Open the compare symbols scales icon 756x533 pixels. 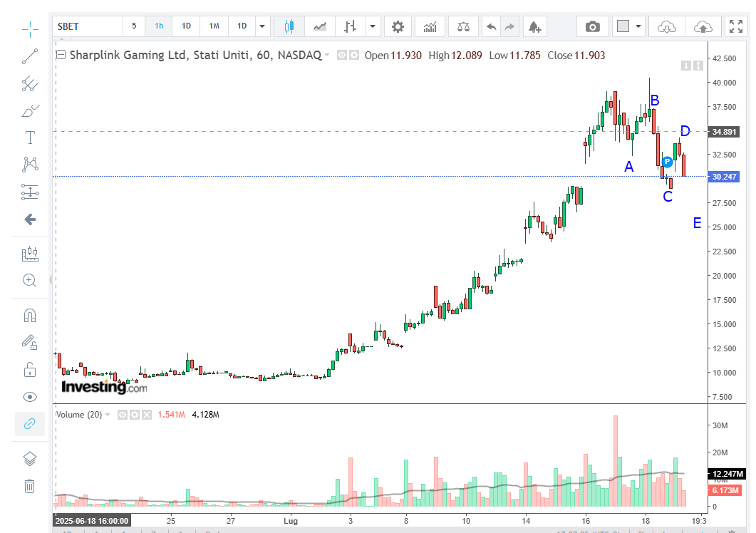tap(463, 26)
